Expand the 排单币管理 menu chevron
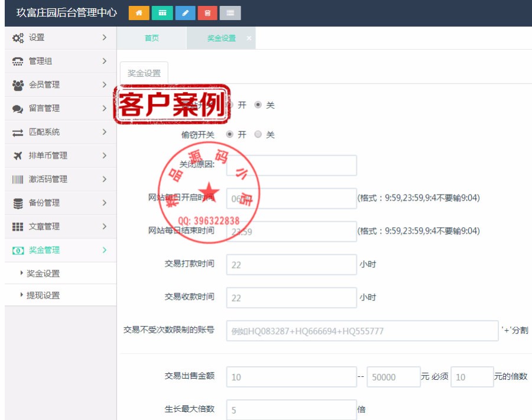532x420 pixels. (105, 155)
